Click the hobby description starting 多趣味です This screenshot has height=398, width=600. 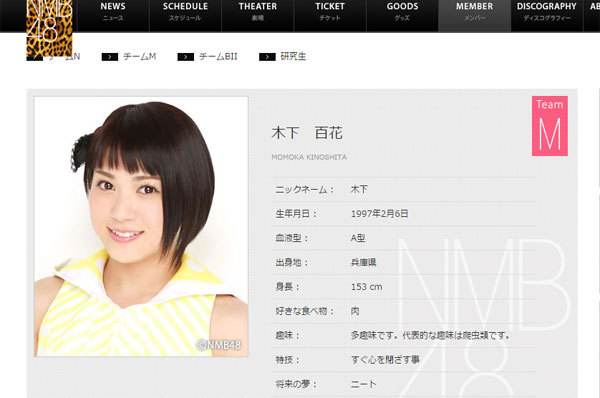[x=430, y=336]
